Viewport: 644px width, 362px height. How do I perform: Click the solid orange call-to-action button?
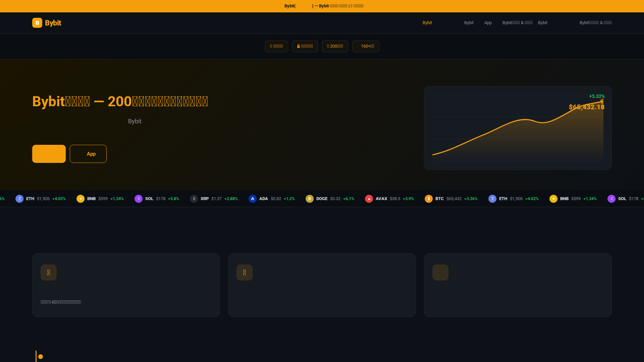coord(49,154)
